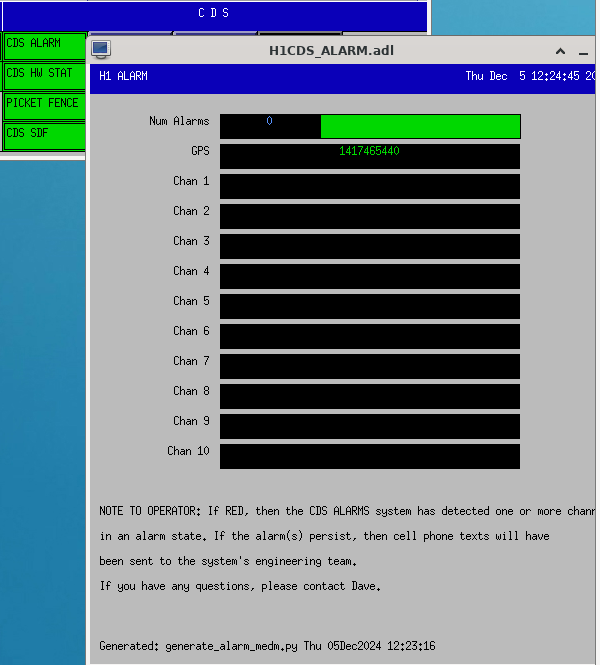600x665 pixels.
Task: Click the Chan 1 readout field
Action: 369,186
